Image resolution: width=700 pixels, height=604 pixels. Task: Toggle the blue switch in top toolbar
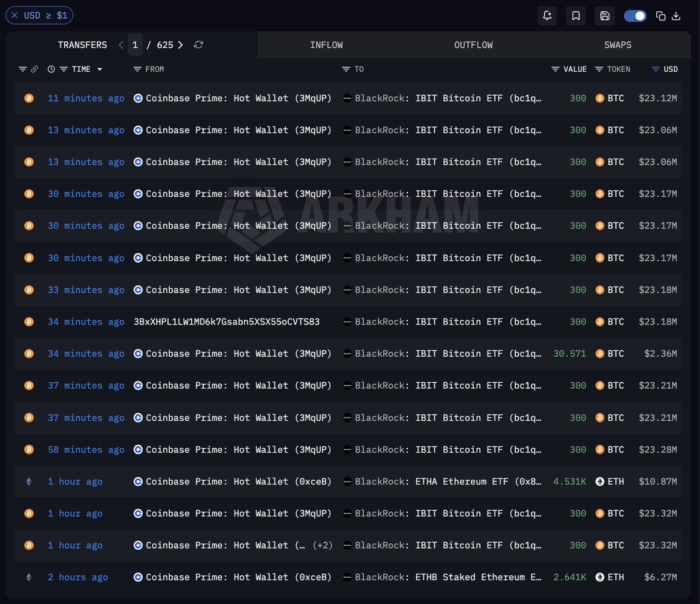tap(635, 16)
